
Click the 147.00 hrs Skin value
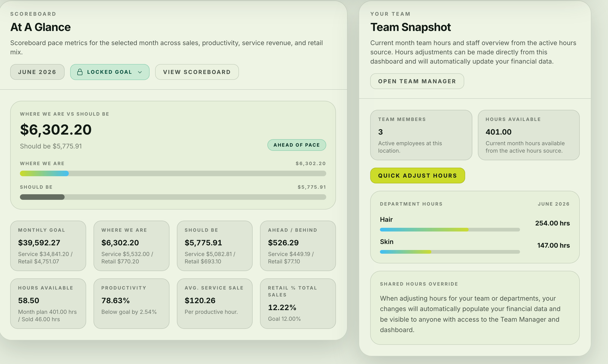click(x=554, y=245)
